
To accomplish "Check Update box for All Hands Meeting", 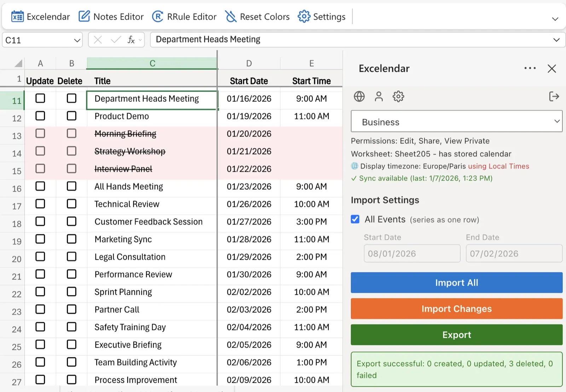I will point(40,186).
